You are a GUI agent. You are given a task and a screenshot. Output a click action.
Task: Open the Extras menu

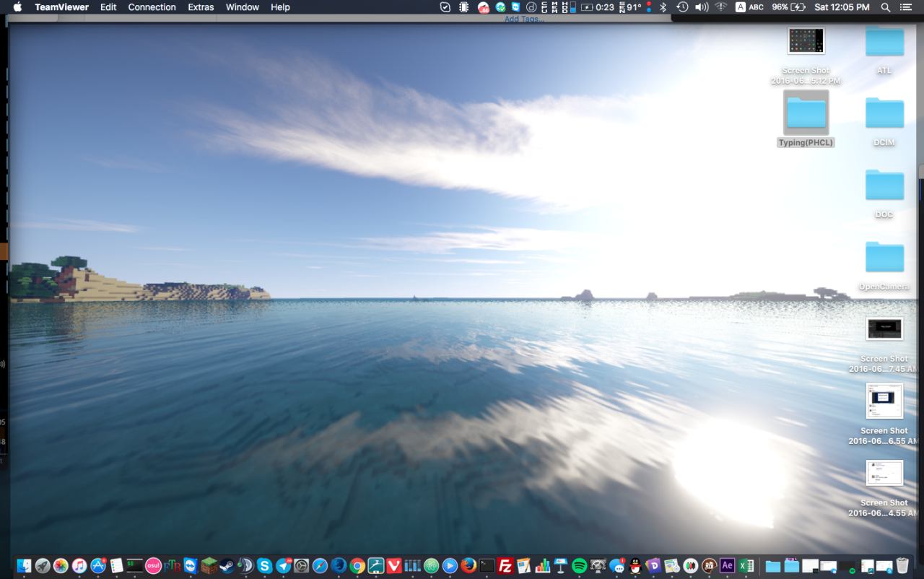point(201,7)
